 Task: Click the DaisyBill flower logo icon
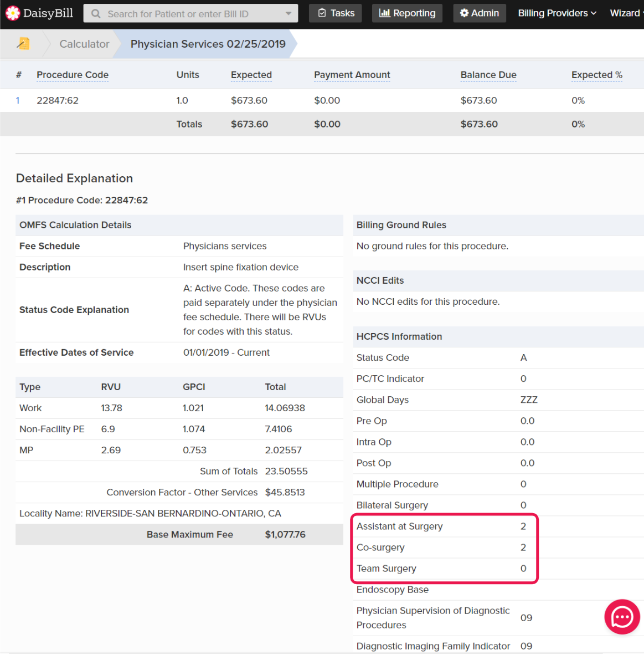click(12, 13)
